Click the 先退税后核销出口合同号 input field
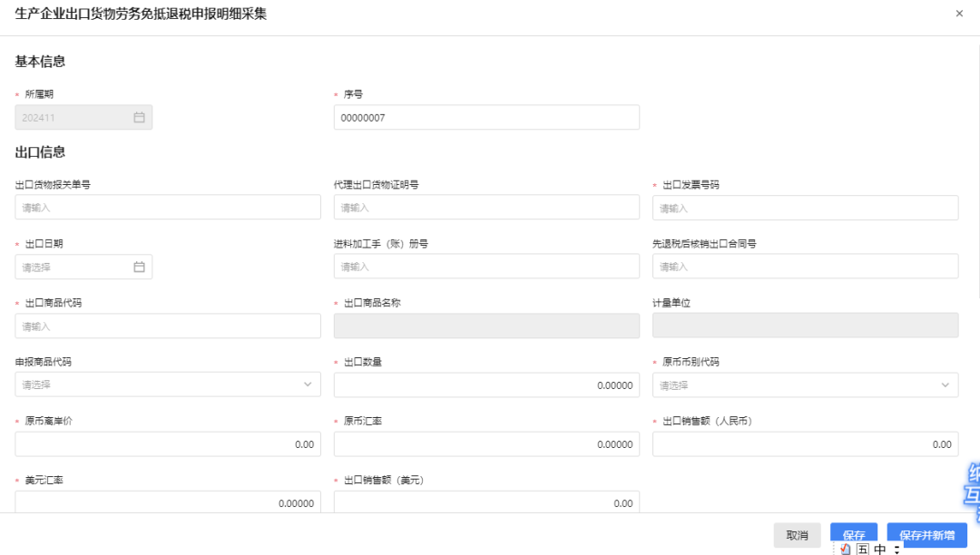The height and width of the screenshot is (555, 980). pos(805,267)
